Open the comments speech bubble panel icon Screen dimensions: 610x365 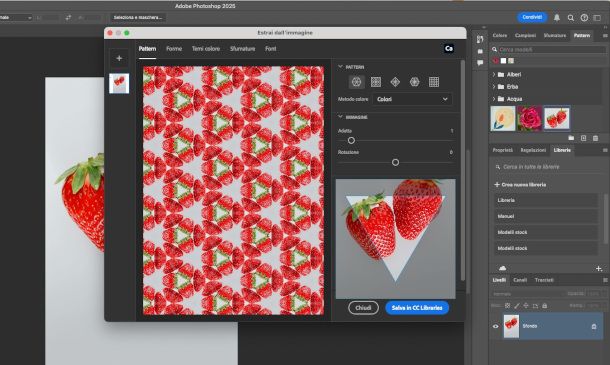click(480, 63)
